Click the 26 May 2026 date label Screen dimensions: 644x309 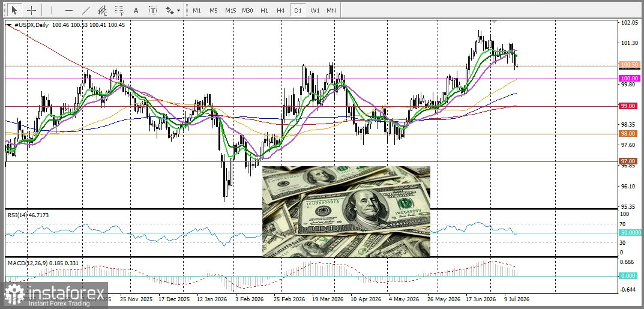pyautogui.click(x=443, y=299)
